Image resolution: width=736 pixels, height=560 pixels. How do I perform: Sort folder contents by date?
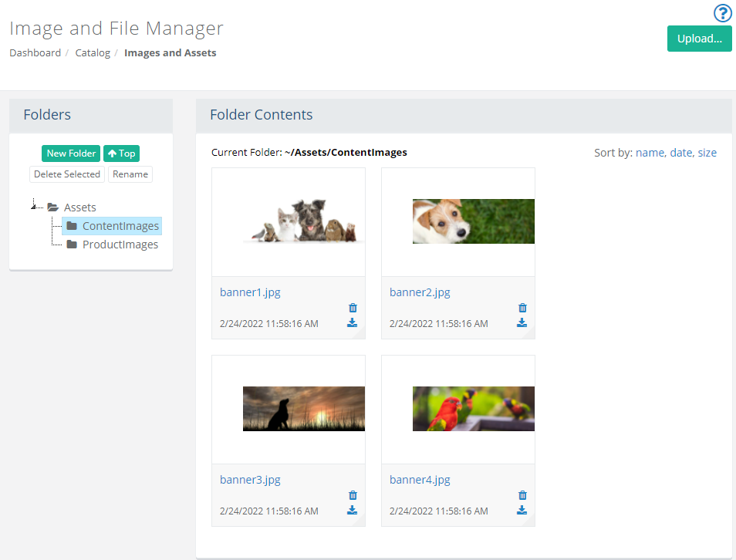(680, 153)
